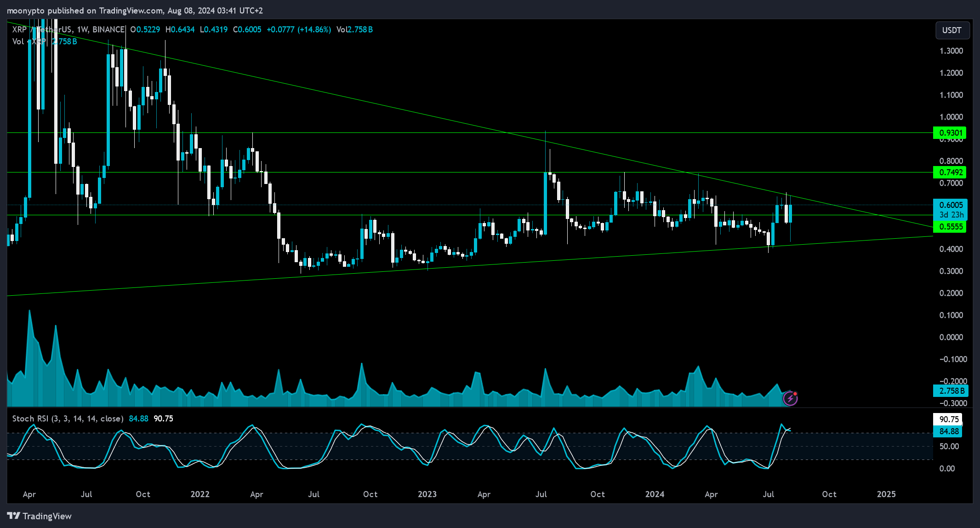This screenshot has height=528, width=980.
Task: Click the 0.0000 price scale label
Action: (951, 337)
